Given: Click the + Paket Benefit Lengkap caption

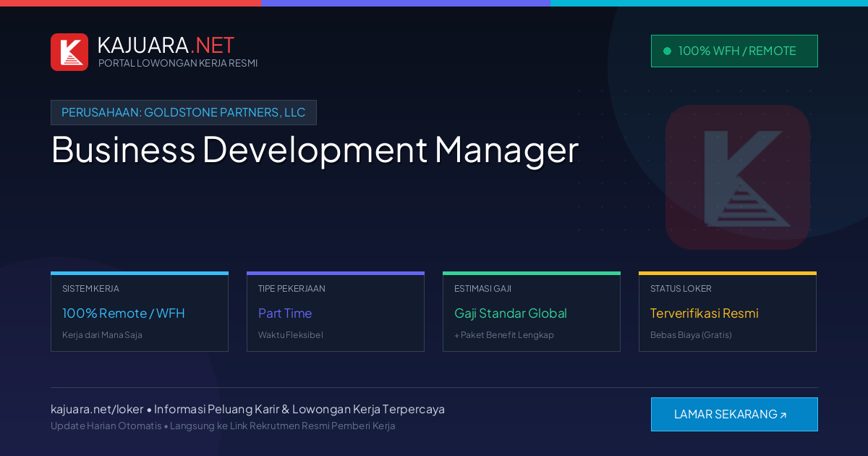Looking at the screenshot, I should pos(504,335).
